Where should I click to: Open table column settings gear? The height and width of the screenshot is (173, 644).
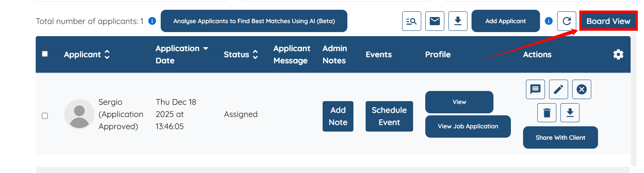tap(618, 54)
